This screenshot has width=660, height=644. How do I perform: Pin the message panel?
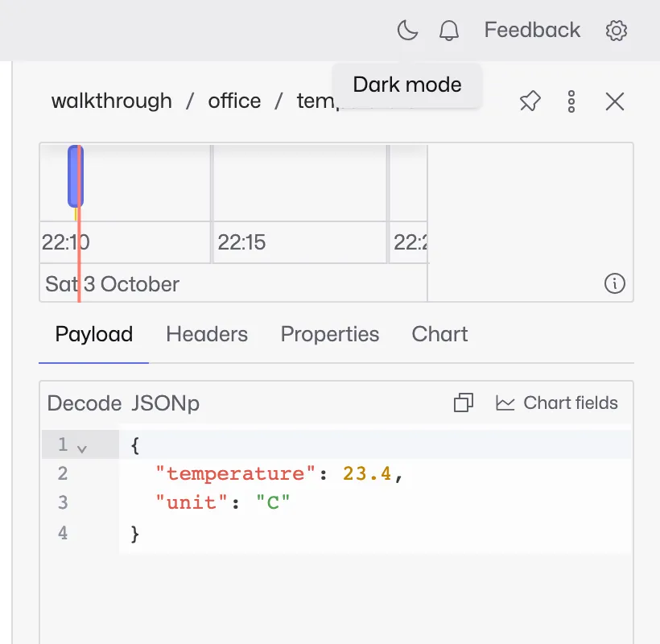click(530, 101)
